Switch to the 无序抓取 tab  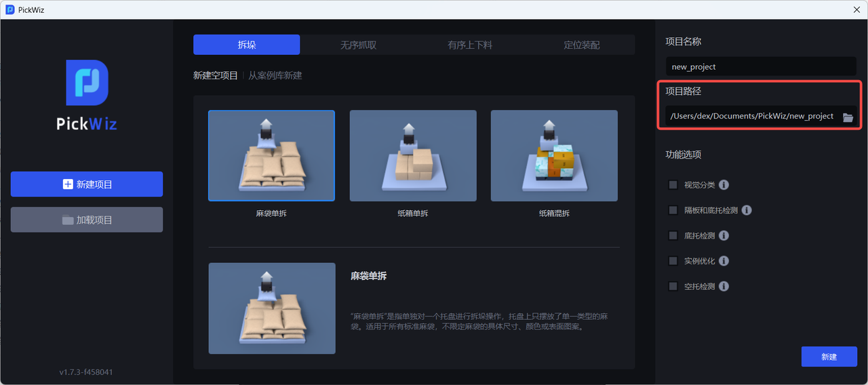click(358, 45)
